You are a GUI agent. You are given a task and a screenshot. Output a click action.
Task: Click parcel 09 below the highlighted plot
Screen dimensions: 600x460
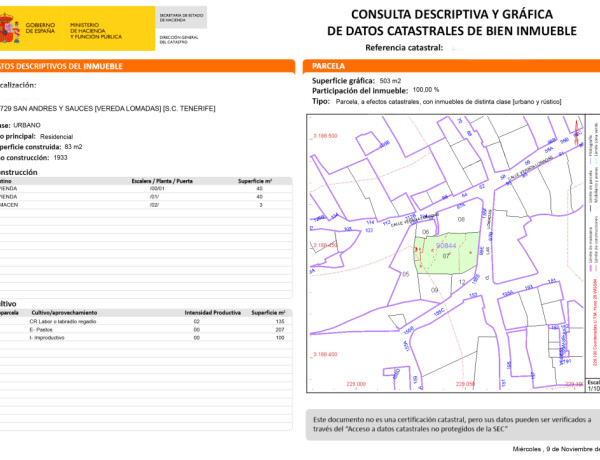tap(434, 289)
